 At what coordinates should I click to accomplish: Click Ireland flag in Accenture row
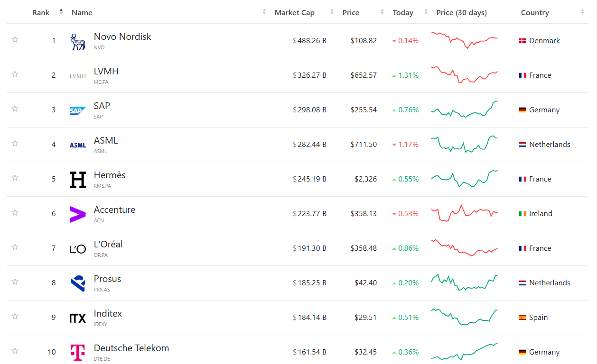(x=523, y=214)
